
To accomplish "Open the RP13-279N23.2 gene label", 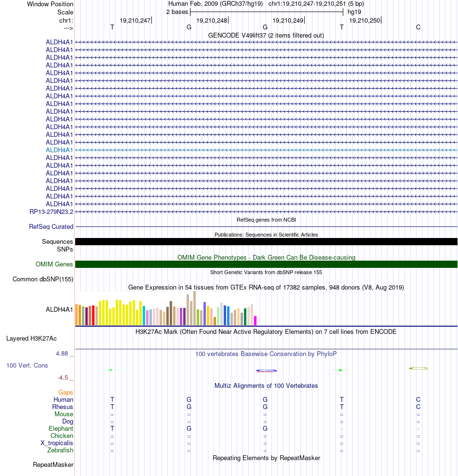I will click(x=51, y=212).
